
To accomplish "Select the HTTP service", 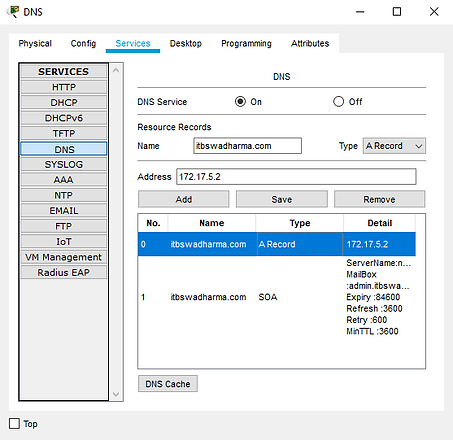I will [x=64, y=87].
